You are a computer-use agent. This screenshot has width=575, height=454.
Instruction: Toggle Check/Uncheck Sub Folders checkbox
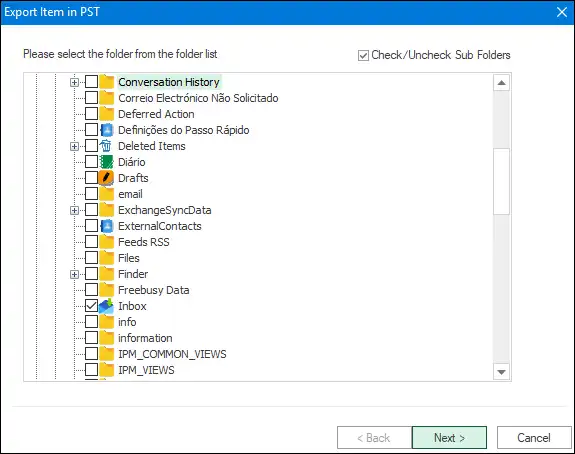[363, 55]
